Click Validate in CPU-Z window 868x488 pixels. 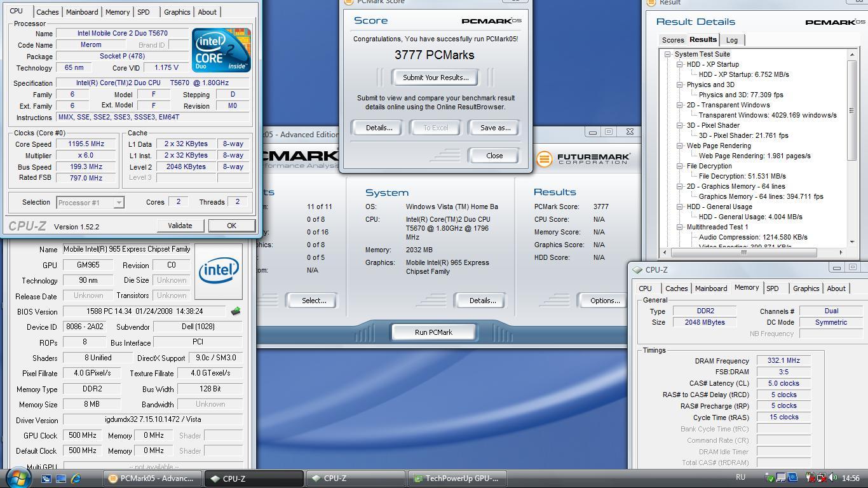pos(180,226)
